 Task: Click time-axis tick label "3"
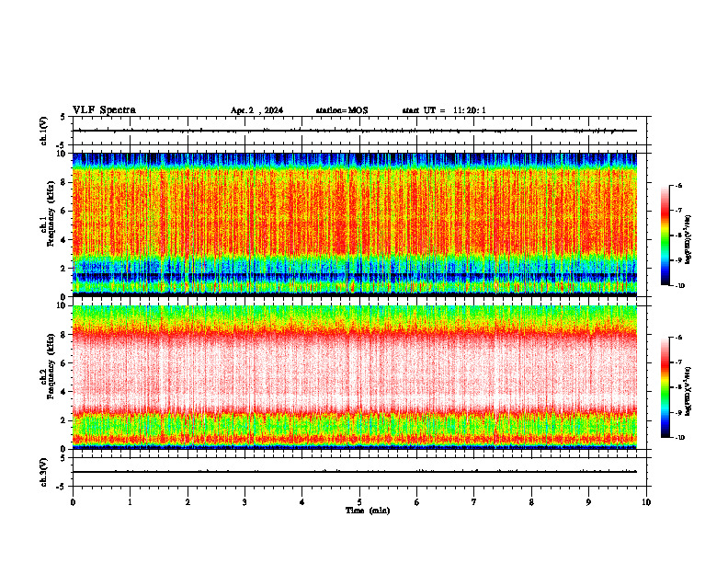tap(245, 502)
